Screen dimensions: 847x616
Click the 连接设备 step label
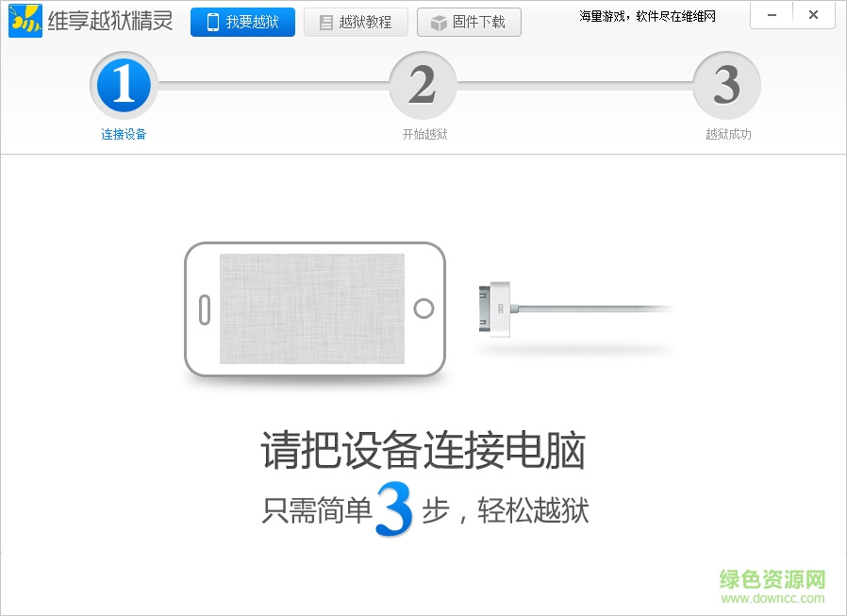coord(124,134)
